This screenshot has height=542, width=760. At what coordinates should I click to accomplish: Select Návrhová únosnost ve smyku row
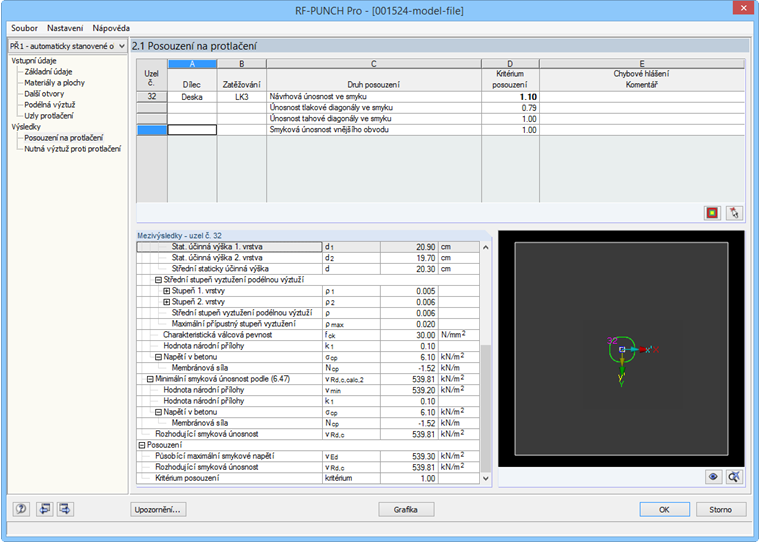pos(374,97)
